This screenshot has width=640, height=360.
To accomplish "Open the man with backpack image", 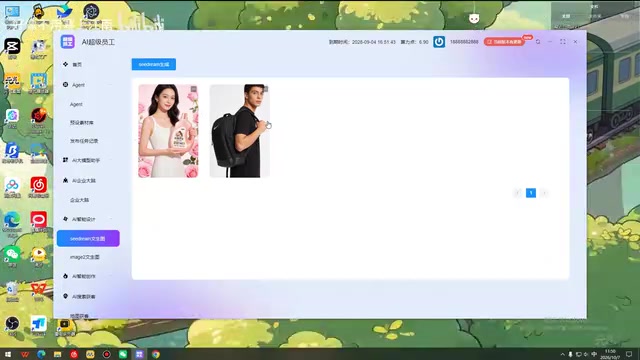I will click(240, 131).
